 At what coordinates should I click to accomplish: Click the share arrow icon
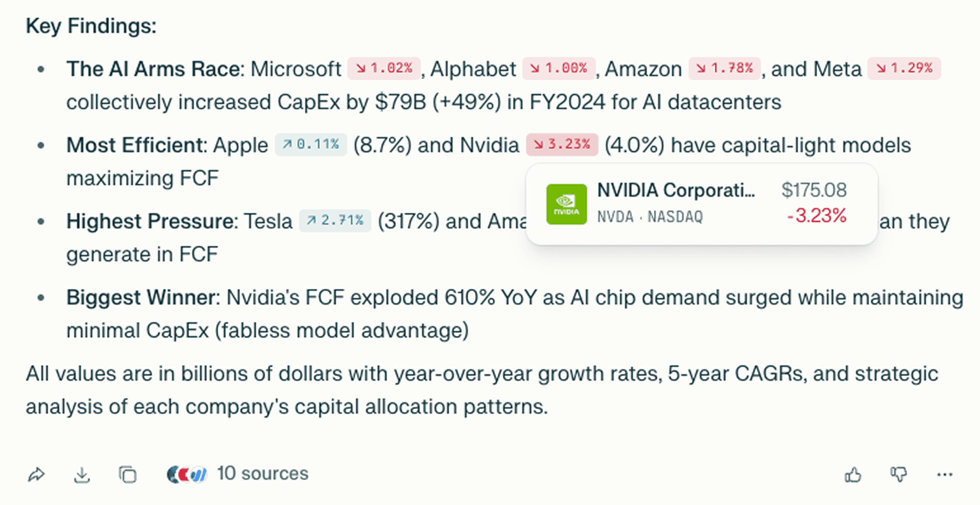36,474
